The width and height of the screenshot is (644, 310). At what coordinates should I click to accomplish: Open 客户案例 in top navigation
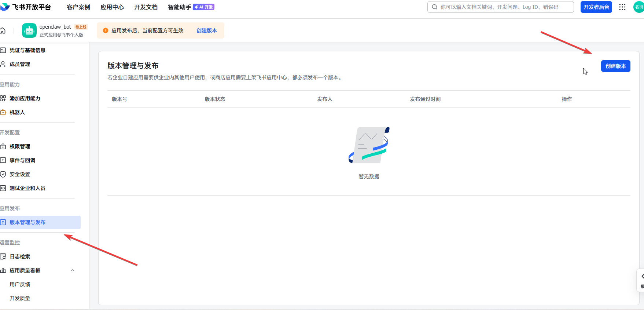click(78, 7)
